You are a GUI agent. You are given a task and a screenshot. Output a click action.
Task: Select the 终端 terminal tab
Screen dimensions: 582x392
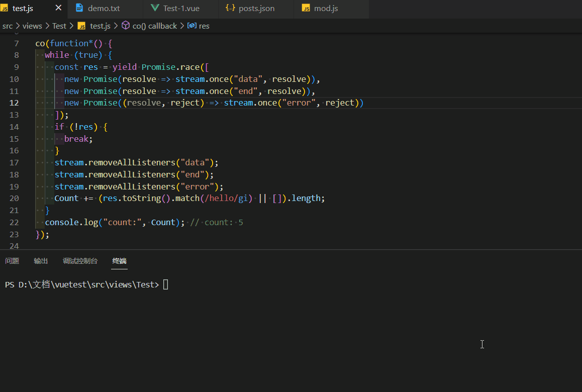click(x=120, y=261)
